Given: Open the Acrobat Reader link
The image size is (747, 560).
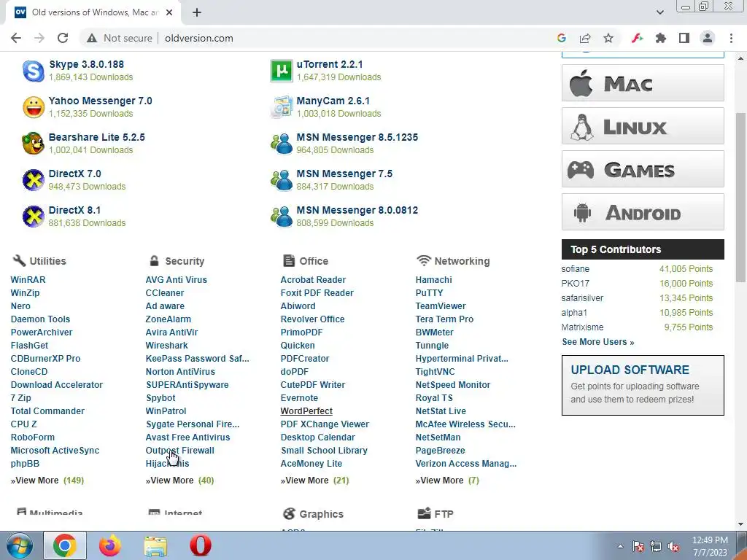Looking at the screenshot, I should click(x=313, y=280).
